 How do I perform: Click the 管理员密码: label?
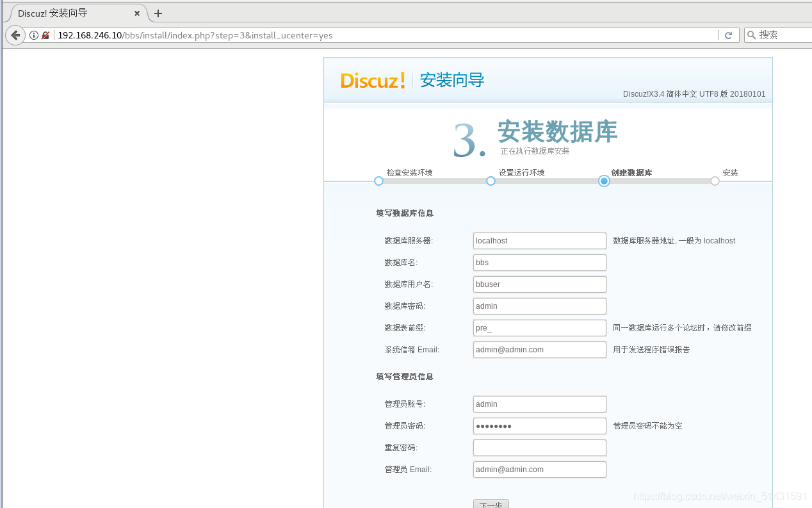click(x=405, y=426)
